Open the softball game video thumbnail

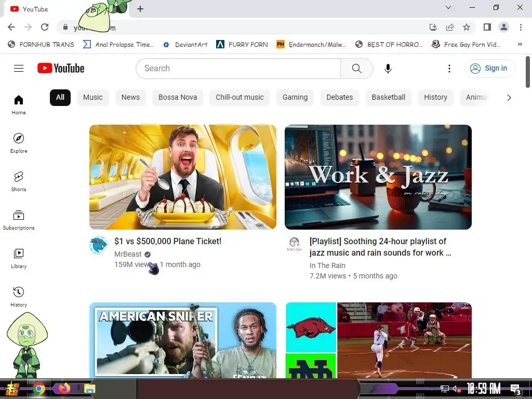pos(378,340)
